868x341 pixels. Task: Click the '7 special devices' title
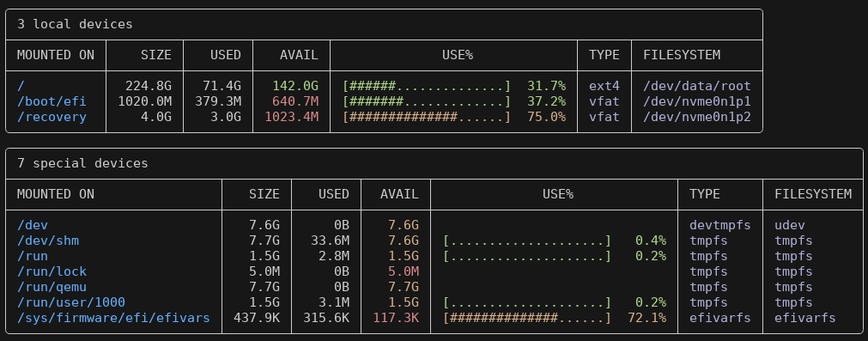point(82,163)
